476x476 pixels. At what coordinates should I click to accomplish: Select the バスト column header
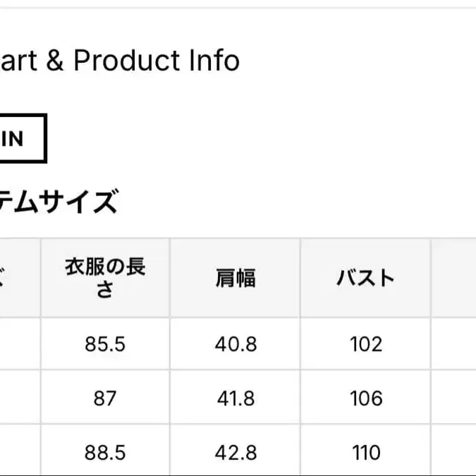[x=365, y=278]
